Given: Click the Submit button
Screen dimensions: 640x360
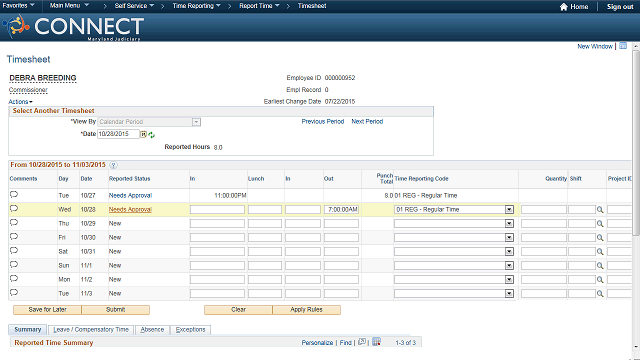Looking at the screenshot, I should 116,310.
